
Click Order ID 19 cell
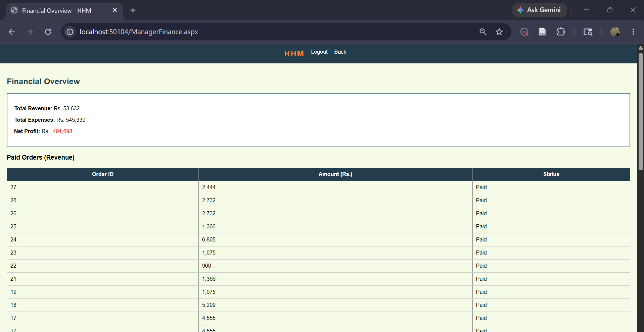pos(103,292)
